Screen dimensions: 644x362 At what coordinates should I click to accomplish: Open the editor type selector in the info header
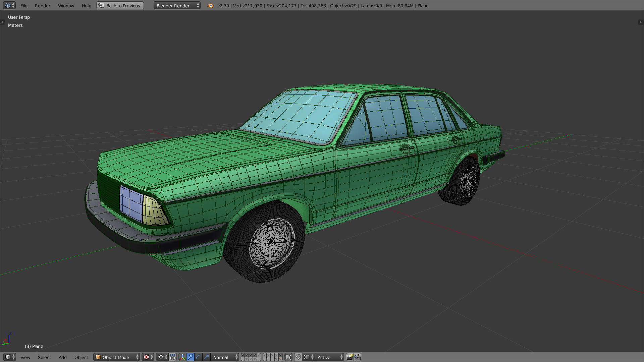coord(9,5)
